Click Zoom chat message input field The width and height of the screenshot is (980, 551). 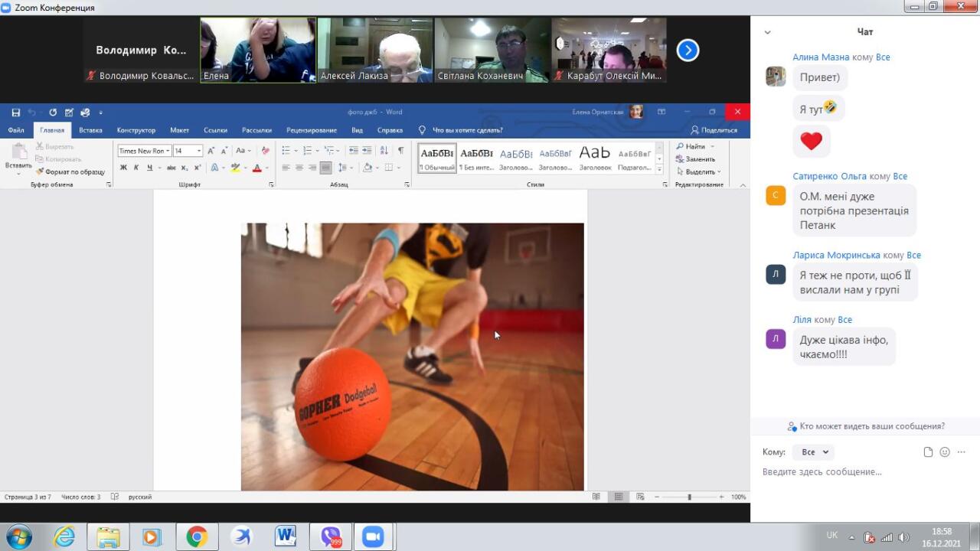click(864, 472)
